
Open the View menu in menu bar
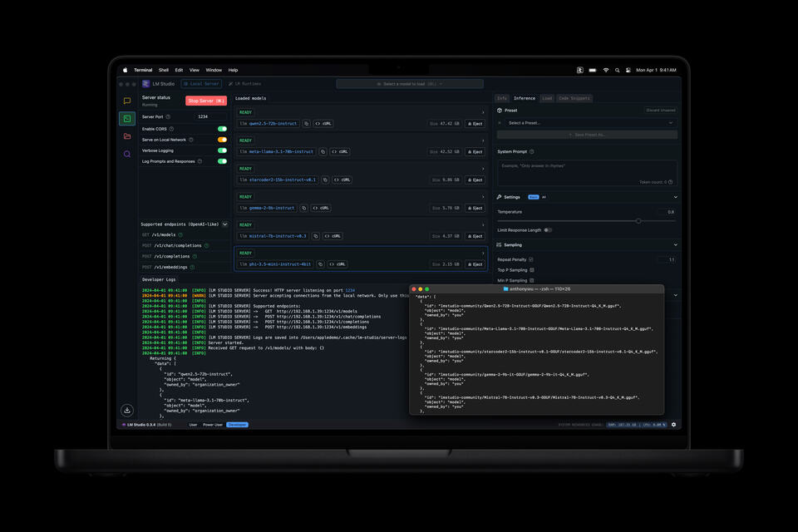194,70
